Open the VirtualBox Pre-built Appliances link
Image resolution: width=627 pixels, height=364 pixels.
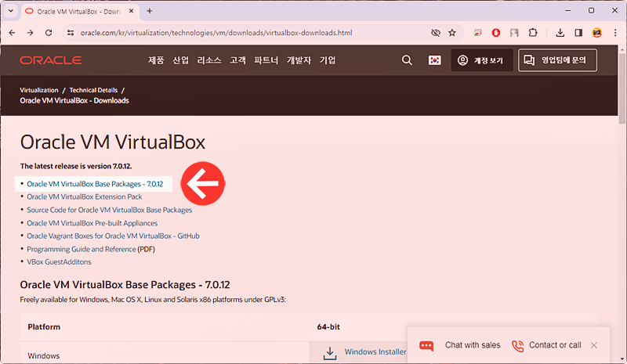pos(92,223)
